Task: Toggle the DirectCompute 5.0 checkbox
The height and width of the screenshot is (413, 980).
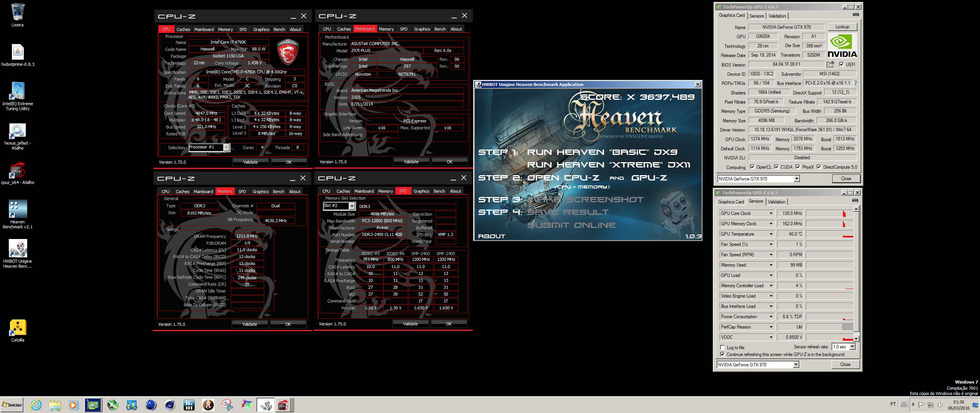Action: point(819,167)
